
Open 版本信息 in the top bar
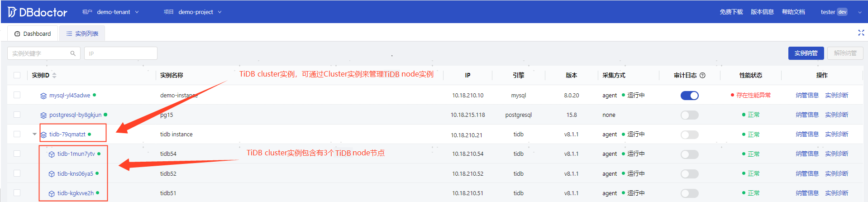(762, 12)
